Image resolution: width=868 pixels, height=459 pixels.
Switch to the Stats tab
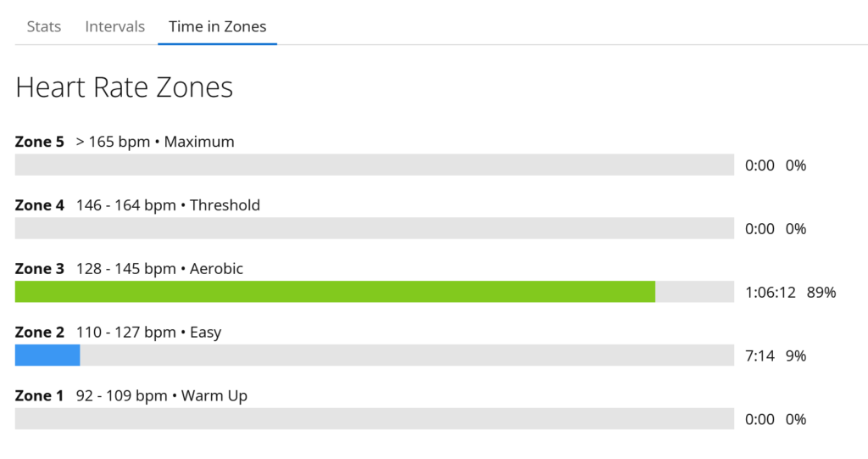[43, 26]
